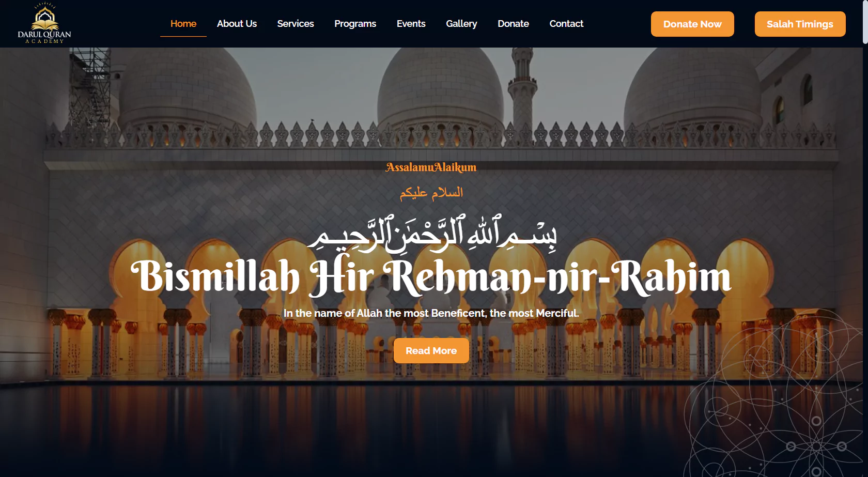The width and height of the screenshot is (868, 477).
Task: Click the 'In the name of Allah' subtitle
Action: pos(431,313)
